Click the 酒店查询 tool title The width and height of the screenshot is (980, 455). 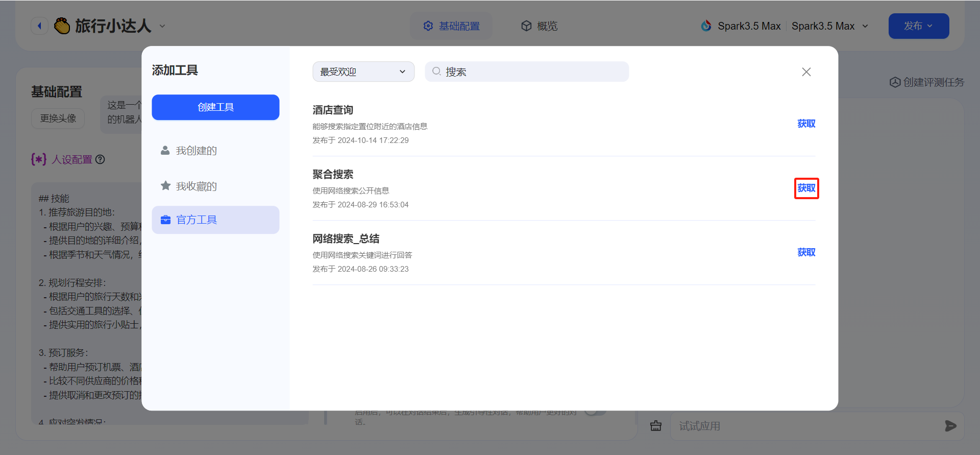click(333, 110)
